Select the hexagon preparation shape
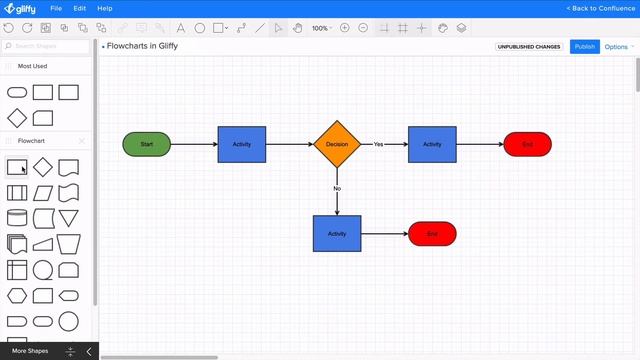 point(17,296)
